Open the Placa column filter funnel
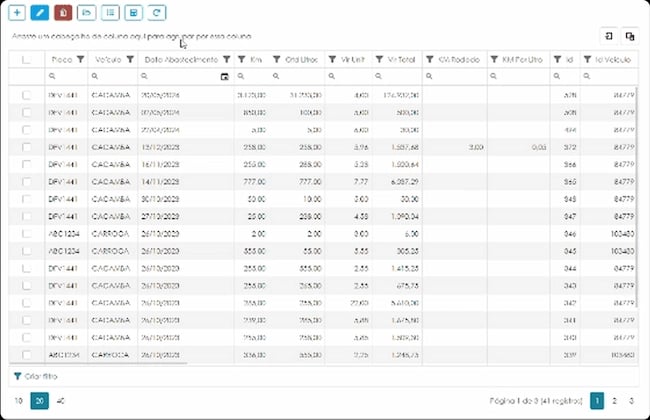Viewport: 650px width, 420px height. 80,59
